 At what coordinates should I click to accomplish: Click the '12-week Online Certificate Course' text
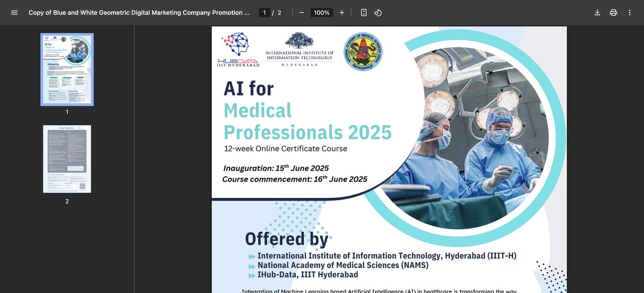coord(286,149)
